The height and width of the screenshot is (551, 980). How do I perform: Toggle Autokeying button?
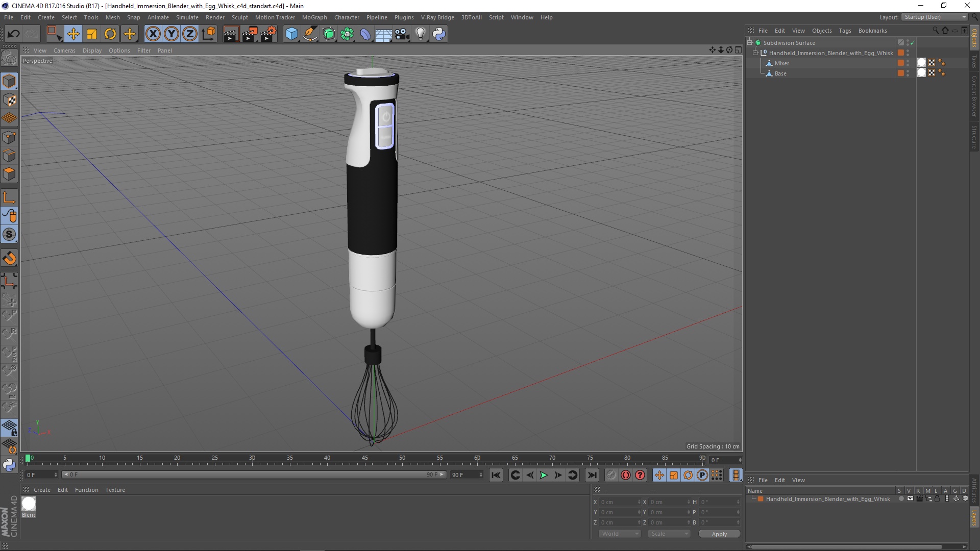[x=626, y=475]
